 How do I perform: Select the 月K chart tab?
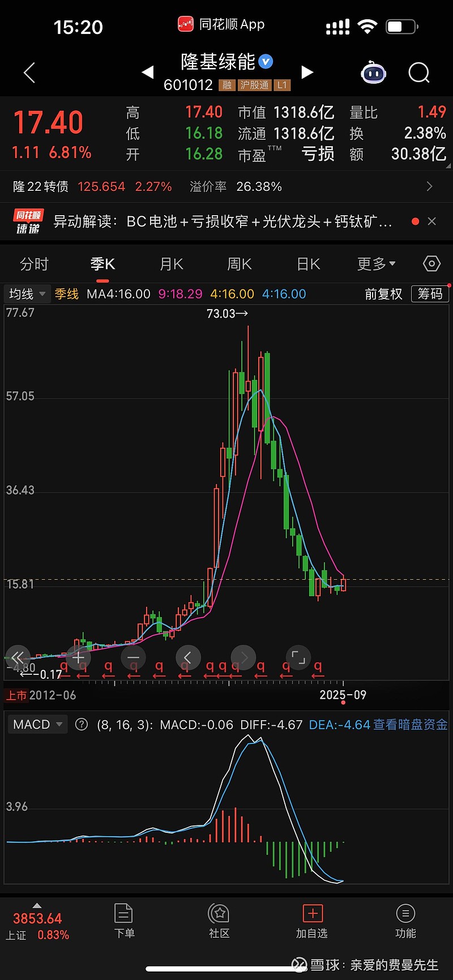pos(171,264)
